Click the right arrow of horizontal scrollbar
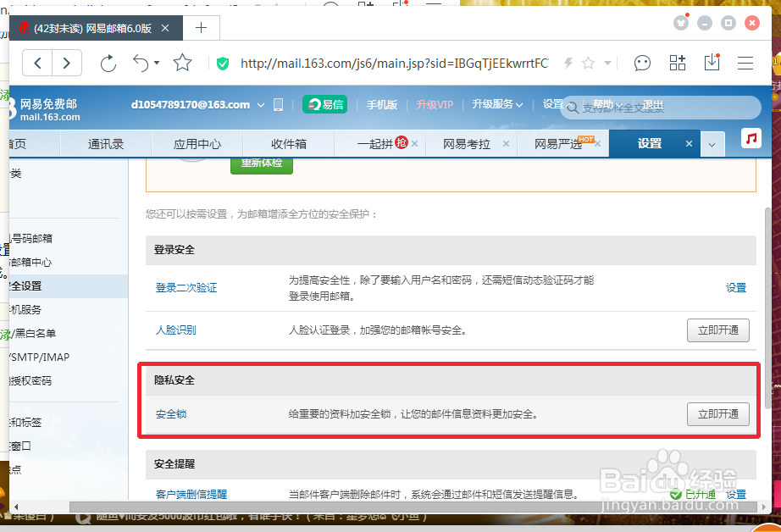781x532 pixels. 763,507
